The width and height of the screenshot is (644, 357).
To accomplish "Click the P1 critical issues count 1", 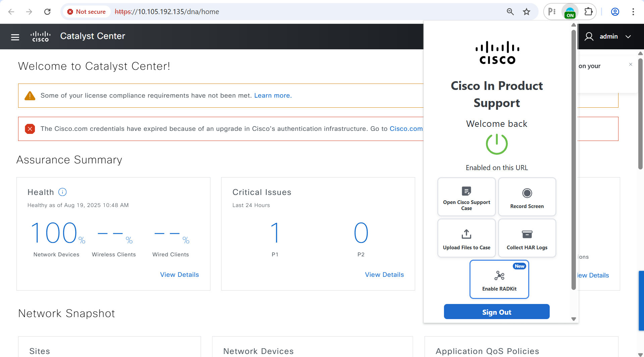I will pos(275,233).
